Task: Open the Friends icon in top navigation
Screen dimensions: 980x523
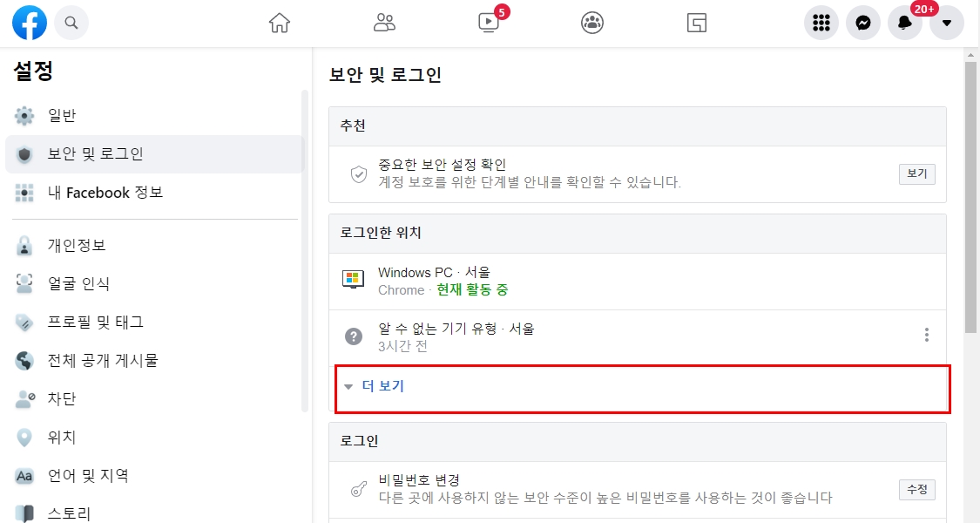Action: pos(385,23)
